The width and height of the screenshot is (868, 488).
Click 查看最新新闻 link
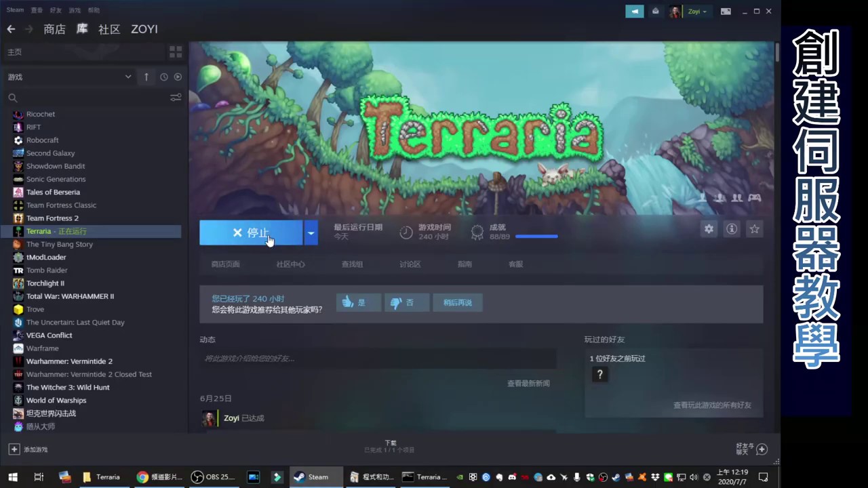(x=528, y=384)
